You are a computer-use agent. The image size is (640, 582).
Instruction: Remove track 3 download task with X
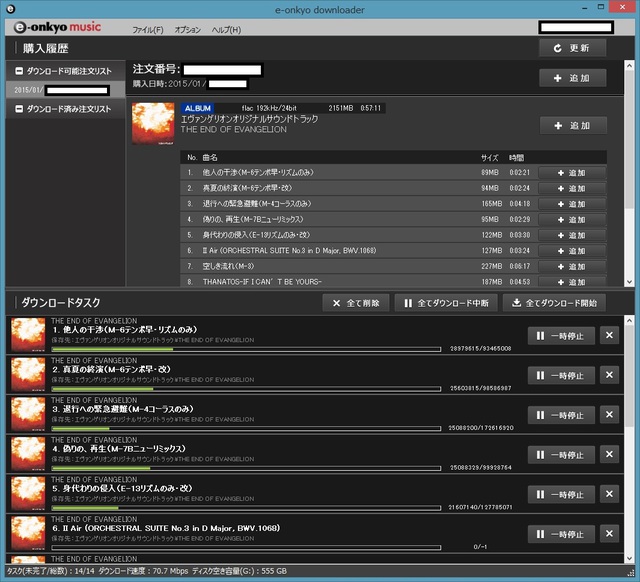pyautogui.click(x=609, y=415)
